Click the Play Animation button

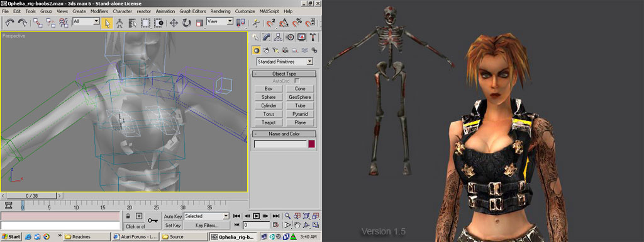pyautogui.click(x=257, y=216)
